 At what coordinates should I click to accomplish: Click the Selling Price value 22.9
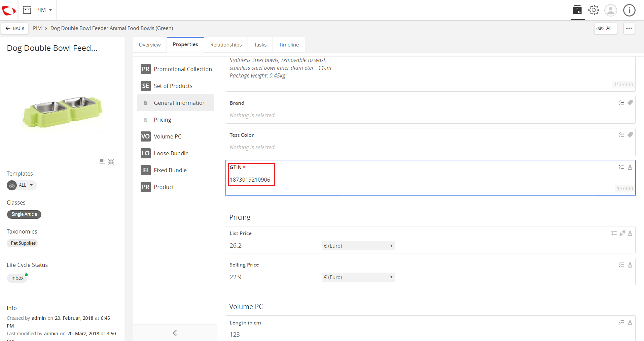click(x=236, y=277)
